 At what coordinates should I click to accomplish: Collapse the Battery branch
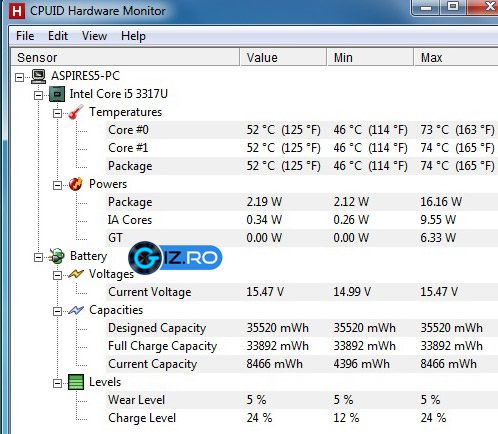click(x=38, y=257)
